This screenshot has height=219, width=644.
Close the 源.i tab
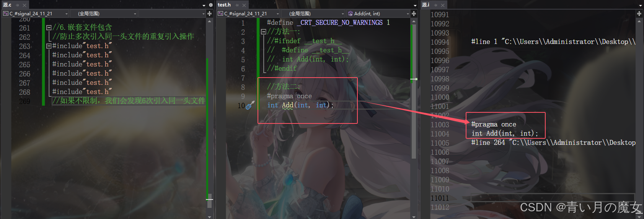tap(443, 5)
